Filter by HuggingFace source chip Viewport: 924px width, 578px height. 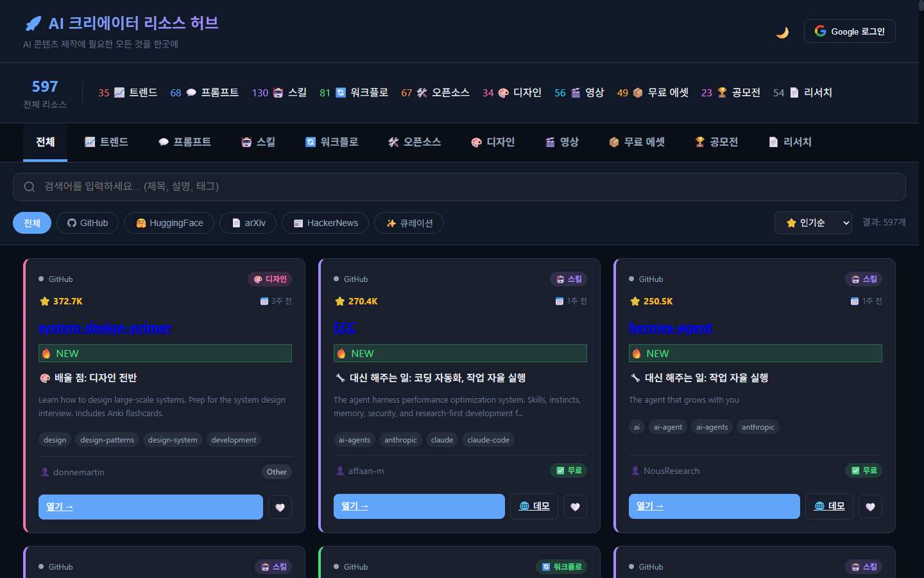(169, 223)
